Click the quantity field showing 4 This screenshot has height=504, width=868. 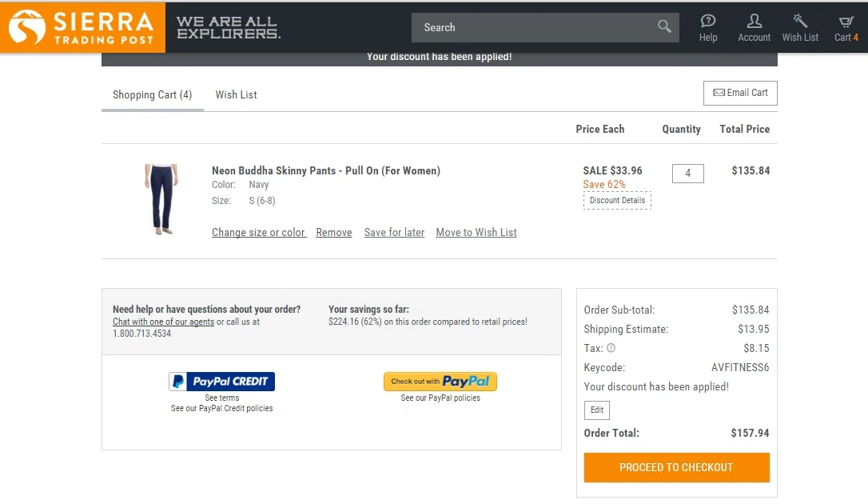[687, 174]
